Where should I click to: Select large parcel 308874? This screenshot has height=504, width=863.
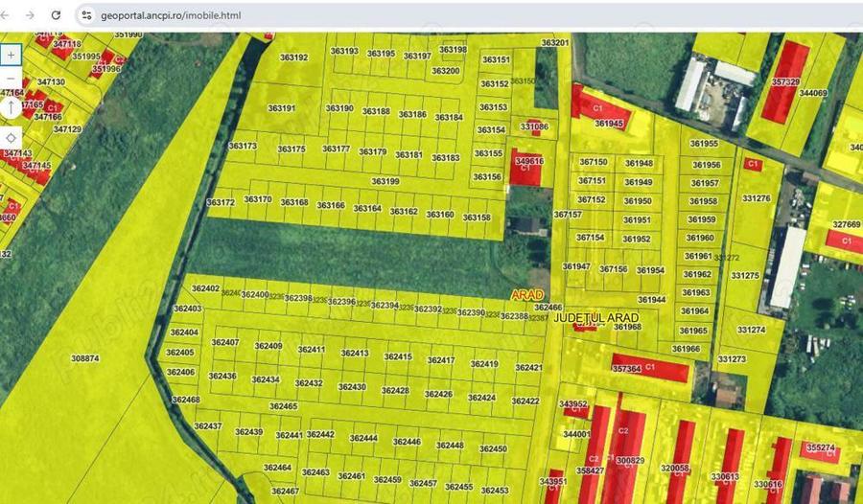(x=84, y=358)
